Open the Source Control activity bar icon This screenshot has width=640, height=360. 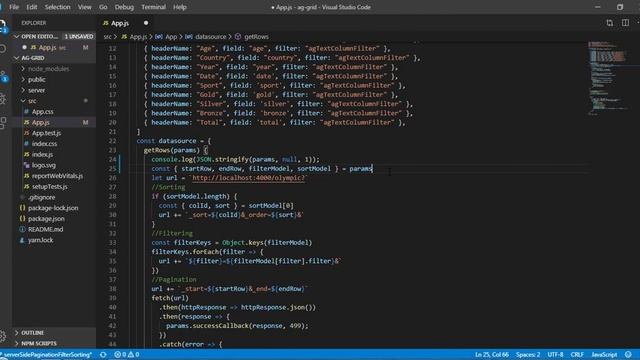3,76
